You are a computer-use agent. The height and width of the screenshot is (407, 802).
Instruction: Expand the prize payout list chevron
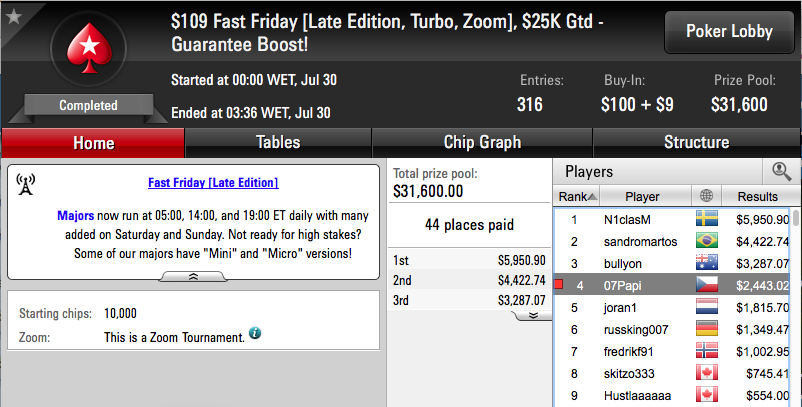pos(533,315)
